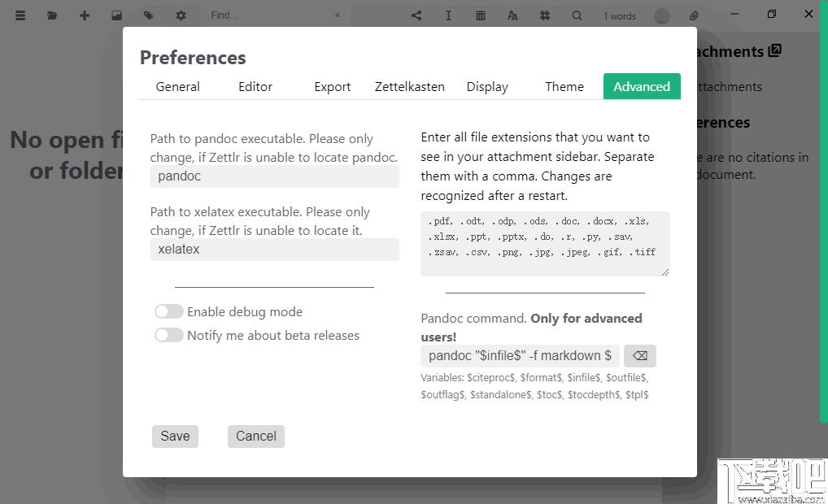Click the 'Only for advanced users!' warning text
Image resolution: width=828 pixels, height=504 pixels.
[x=531, y=328]
